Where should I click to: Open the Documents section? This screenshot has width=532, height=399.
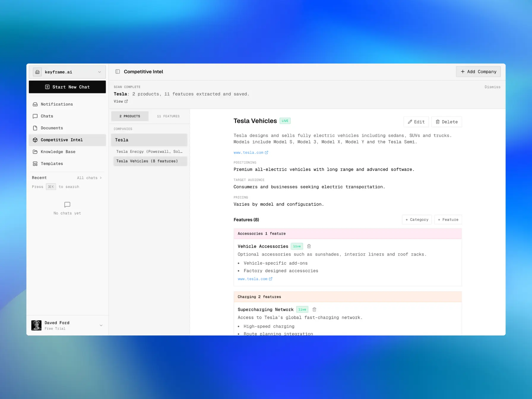(x=52, y=128)
